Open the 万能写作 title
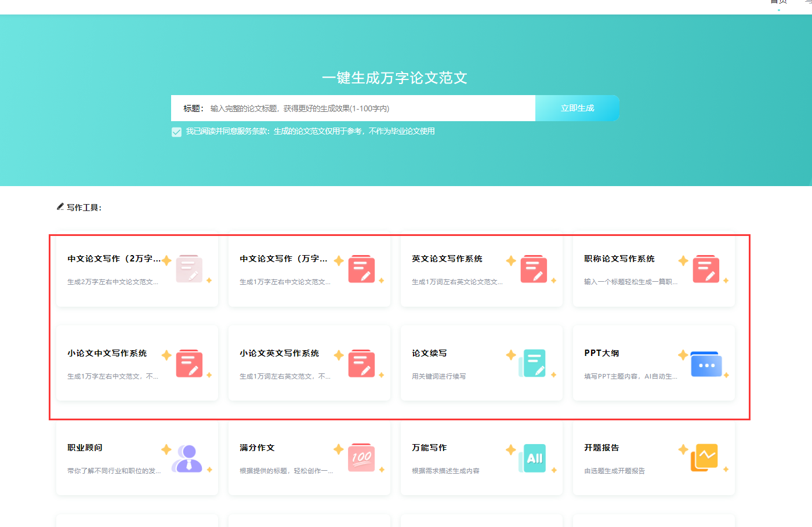The image size is (812, 527). click(x=429, y=448)
